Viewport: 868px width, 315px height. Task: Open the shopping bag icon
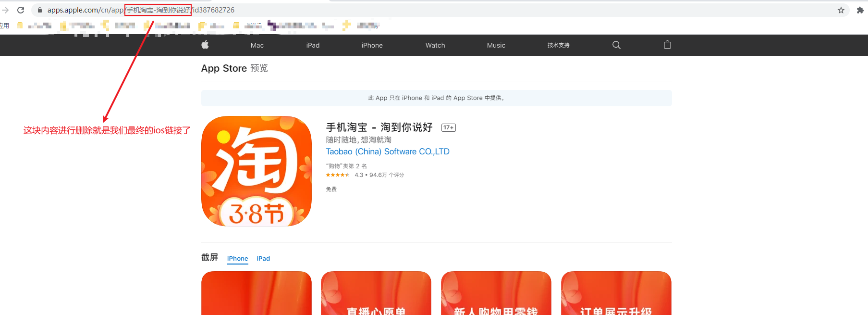[x=667, y=45]
